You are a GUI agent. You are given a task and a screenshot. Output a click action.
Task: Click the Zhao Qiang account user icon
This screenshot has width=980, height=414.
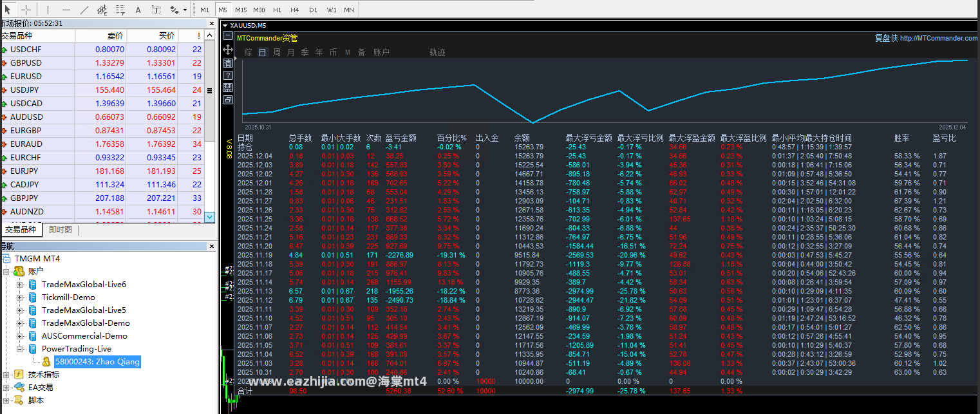[47, 361]
